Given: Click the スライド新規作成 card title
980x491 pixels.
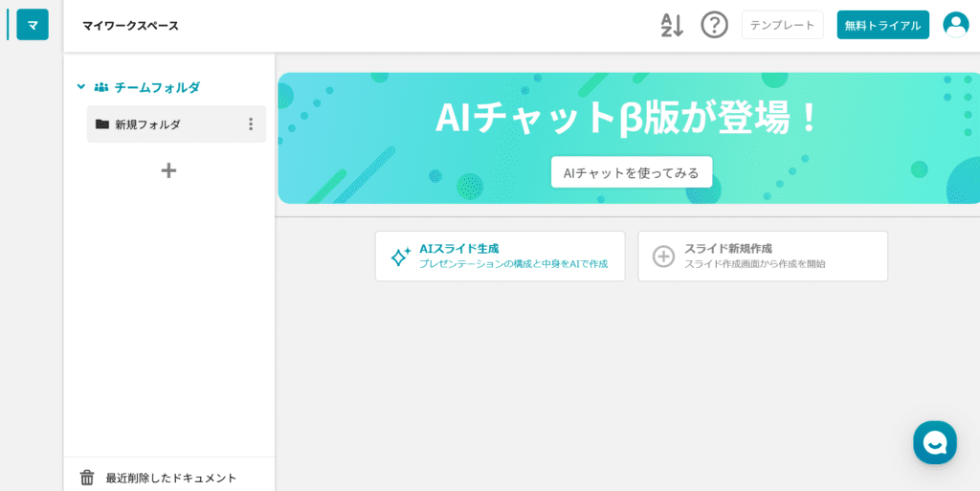Looking at the screenshot, I should coord(727,249).
